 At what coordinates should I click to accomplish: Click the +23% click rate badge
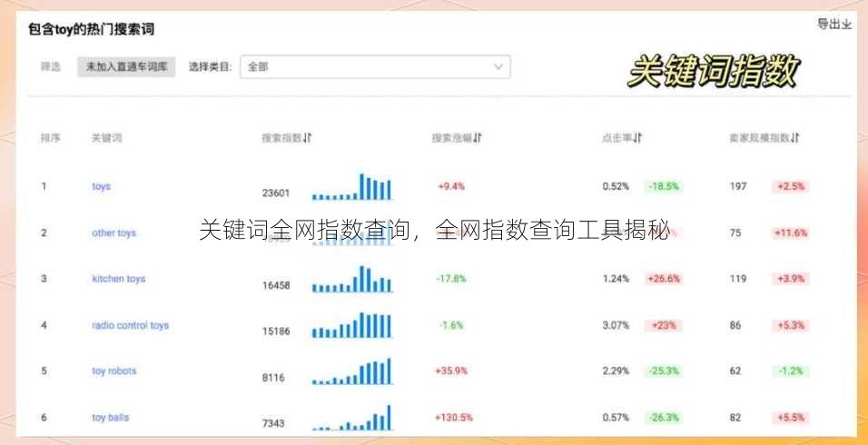tap(663, 325)
